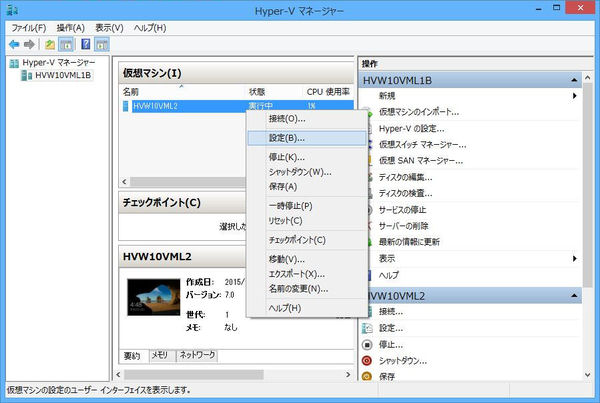Image resolution: width=600 pixels, height=403 pixels.
Task: Select the HVW10VML1B server in the tree
Action: point(63,75)
